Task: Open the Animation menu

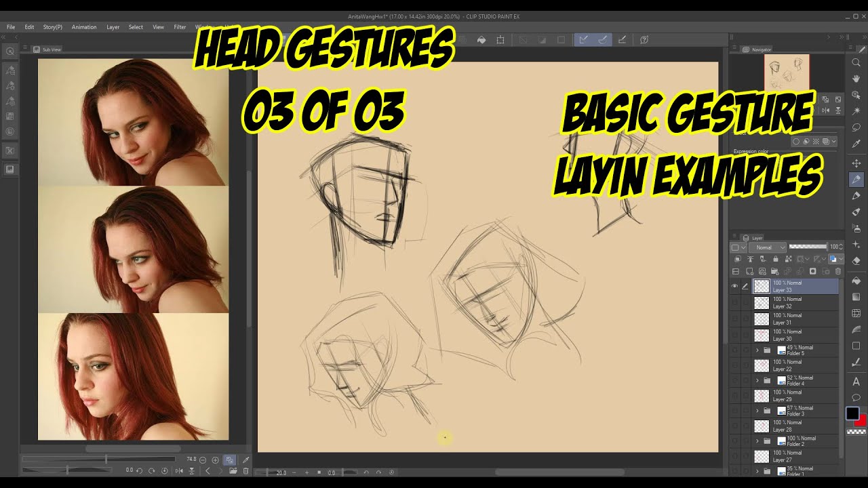Action: [84, 27]
